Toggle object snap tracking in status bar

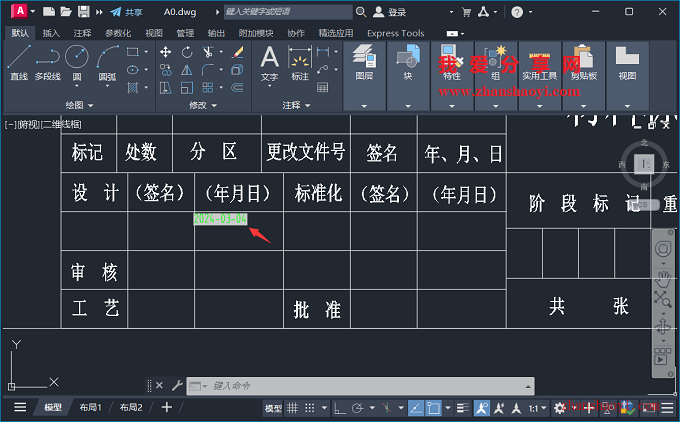click(x=415, y=408)
